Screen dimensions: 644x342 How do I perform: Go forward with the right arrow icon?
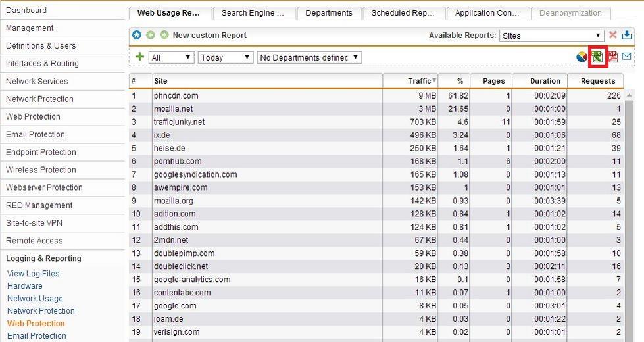tap(164, 35)
